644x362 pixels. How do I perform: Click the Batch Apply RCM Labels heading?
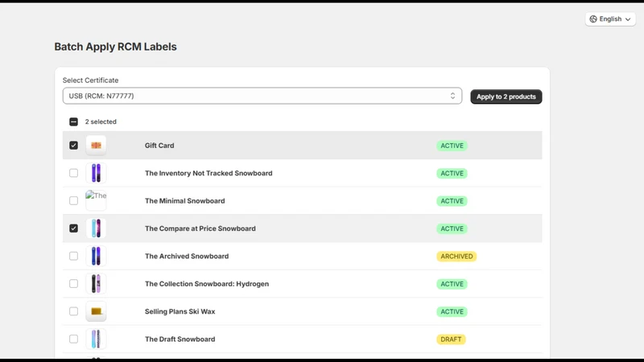tap(115, 47)
